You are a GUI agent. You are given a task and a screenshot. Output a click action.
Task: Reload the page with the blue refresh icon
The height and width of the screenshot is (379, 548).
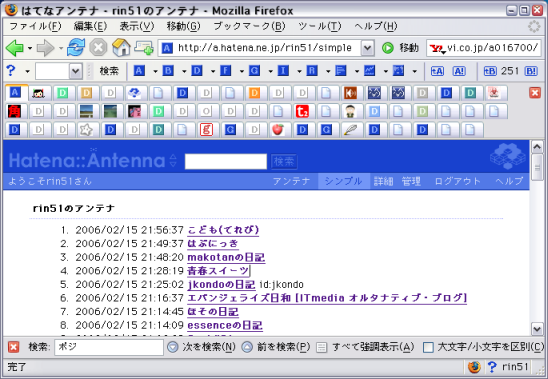(76, 48)
